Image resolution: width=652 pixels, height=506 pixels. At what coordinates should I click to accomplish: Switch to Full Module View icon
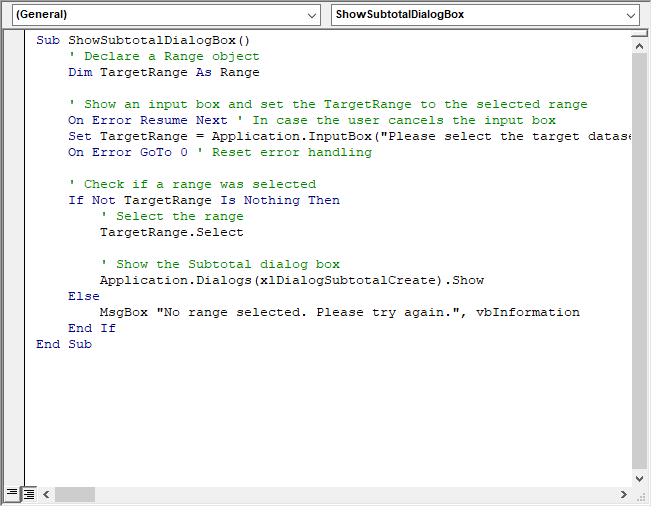click(x=29, y=494)
